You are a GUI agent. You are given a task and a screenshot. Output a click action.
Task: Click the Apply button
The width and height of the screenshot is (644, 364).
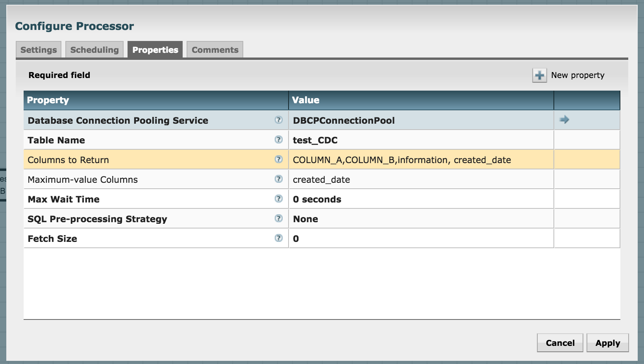pos(607,342)
